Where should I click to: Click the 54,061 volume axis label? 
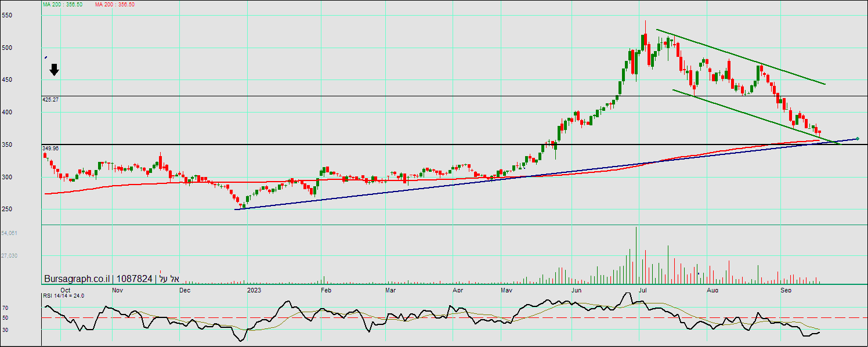[9, 233]
